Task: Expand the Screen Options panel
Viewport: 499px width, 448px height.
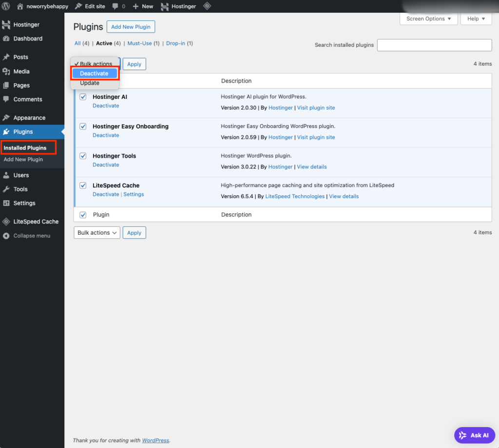Action: (428, 19)
